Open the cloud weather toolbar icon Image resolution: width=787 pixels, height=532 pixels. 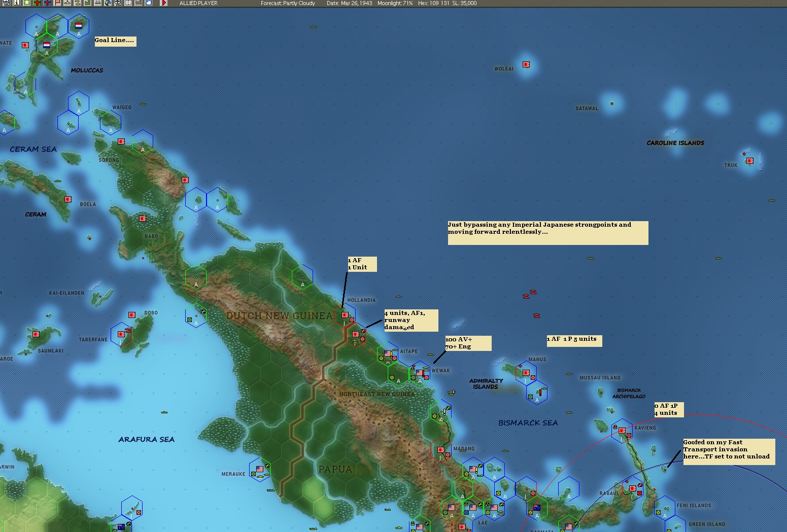coord(148,3)
